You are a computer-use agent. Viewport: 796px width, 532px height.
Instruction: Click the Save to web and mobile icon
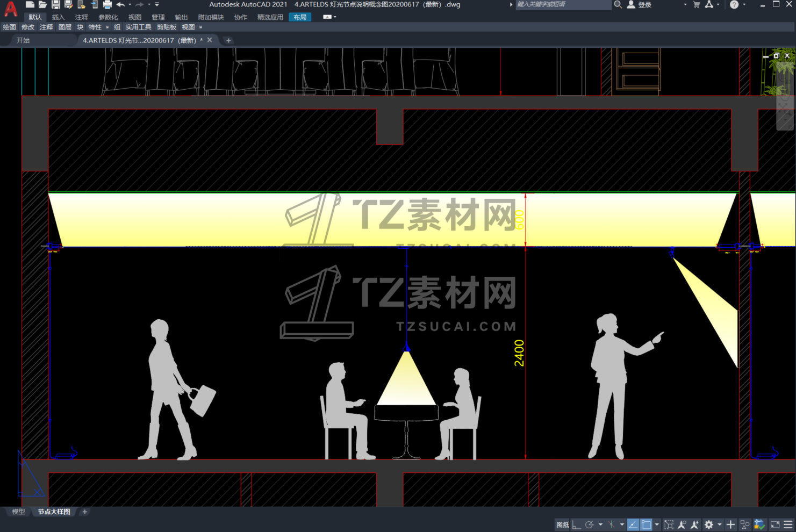[94, 5]
